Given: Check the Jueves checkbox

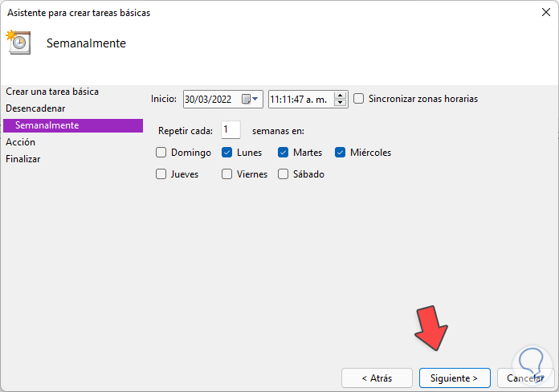Looking at the screenshot, I should click(x=161, y=174).
